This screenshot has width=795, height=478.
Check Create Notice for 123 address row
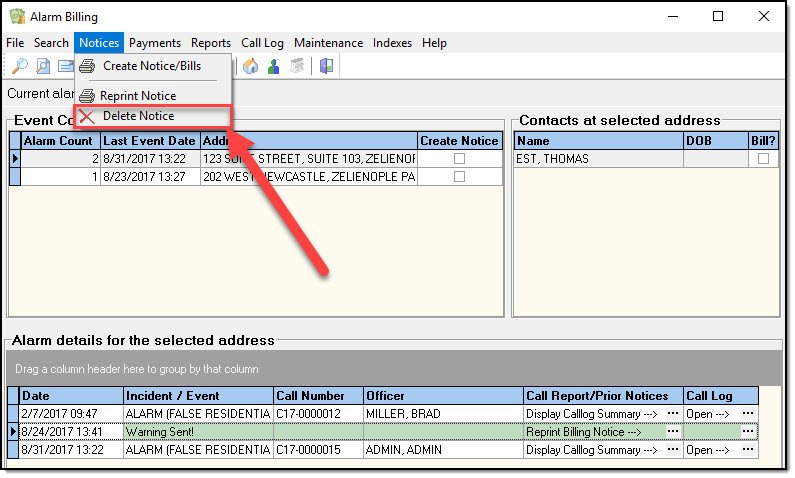point(459,159)
